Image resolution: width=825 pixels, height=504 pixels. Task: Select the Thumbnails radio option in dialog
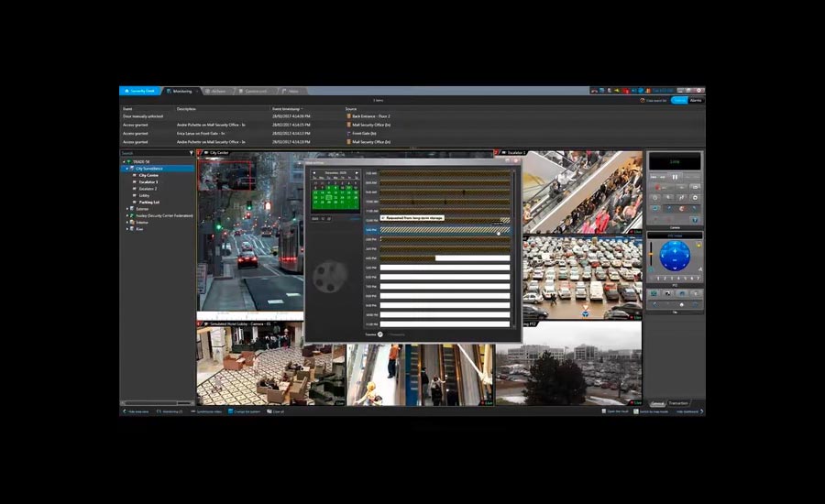[391, 334]
